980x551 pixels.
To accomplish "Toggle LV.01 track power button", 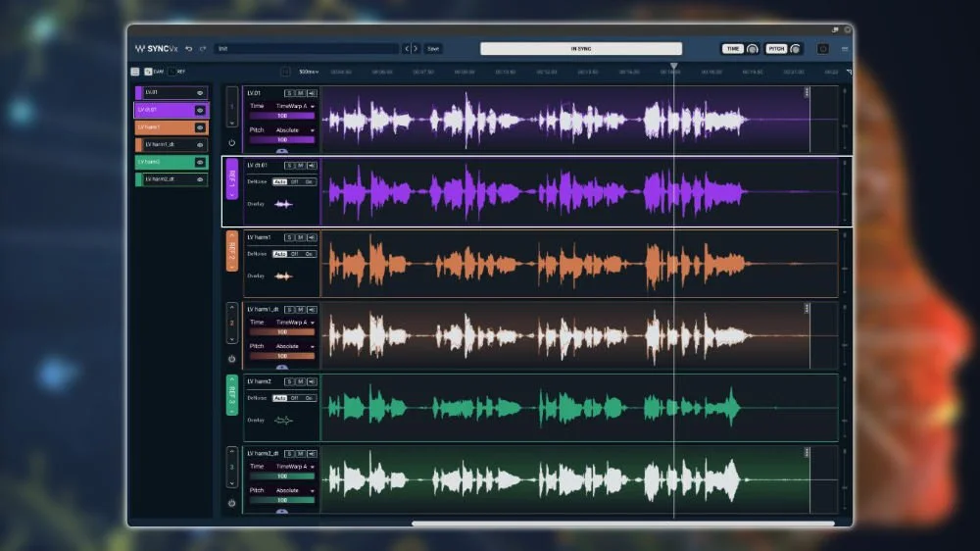I will (232, 142).
